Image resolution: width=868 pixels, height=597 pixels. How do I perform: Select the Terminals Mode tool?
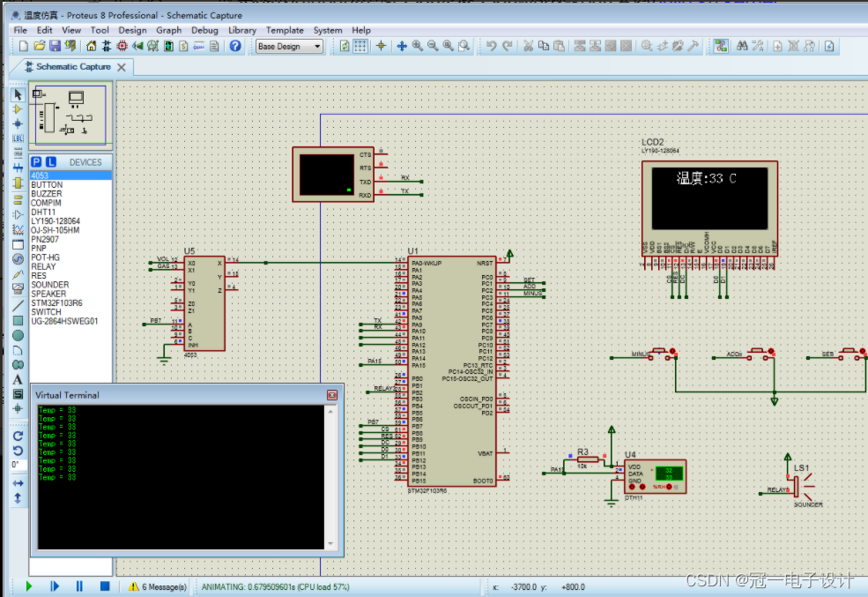[x=18, y=199]
